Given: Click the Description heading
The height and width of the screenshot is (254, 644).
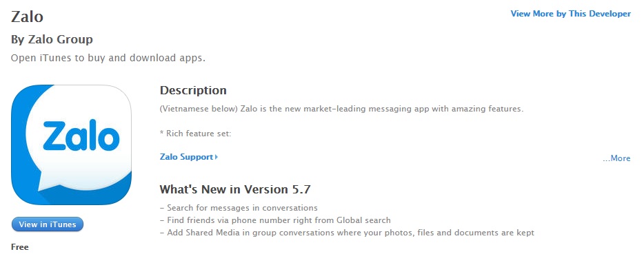Looking at the screenshot, I should point(193,90).
